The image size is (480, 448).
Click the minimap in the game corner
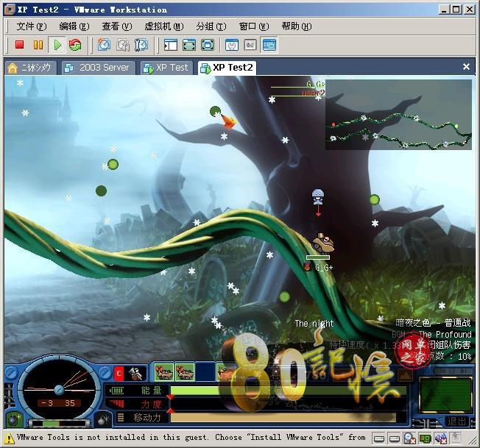(x=398, y=115)
